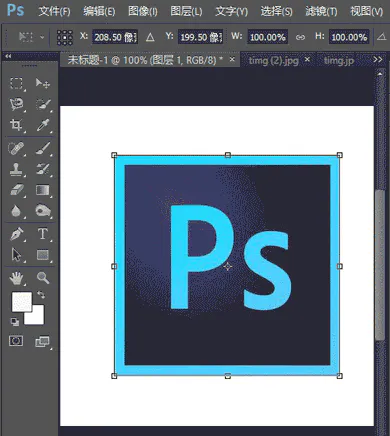Select the Move tool

43,83
